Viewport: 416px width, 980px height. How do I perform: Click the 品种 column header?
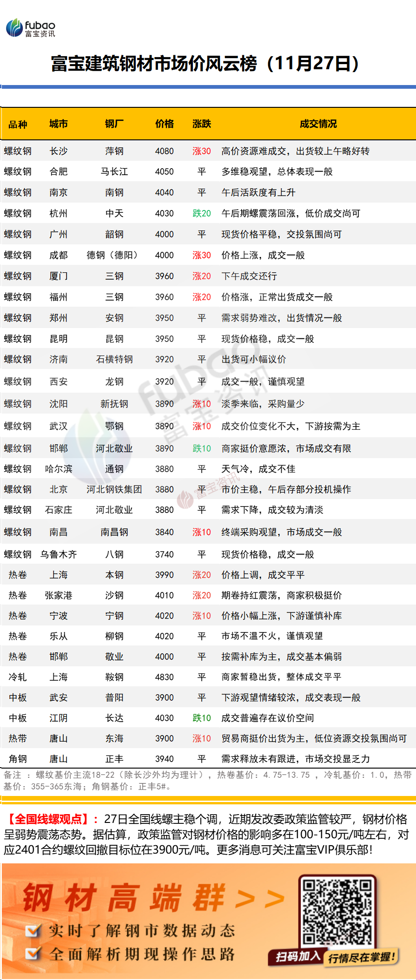18,124
